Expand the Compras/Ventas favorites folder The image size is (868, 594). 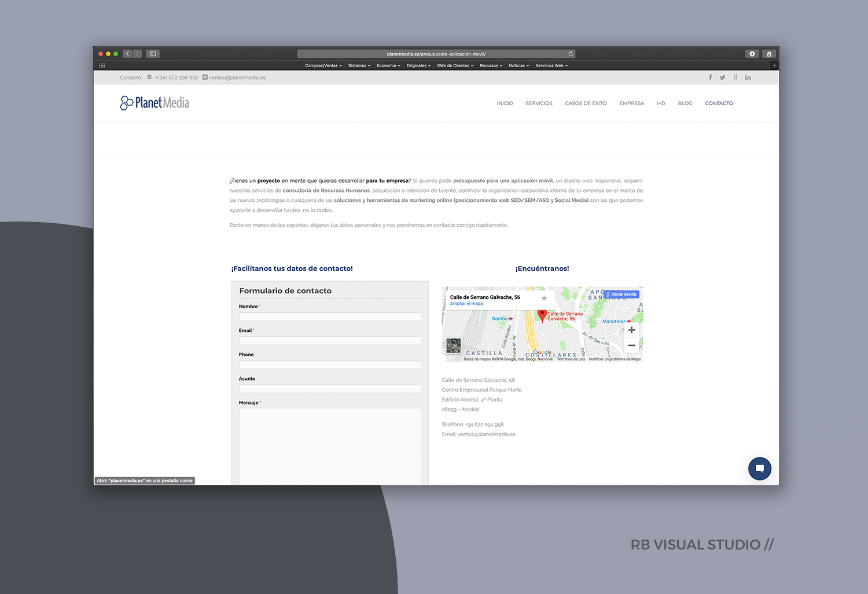tap(323, 66)
